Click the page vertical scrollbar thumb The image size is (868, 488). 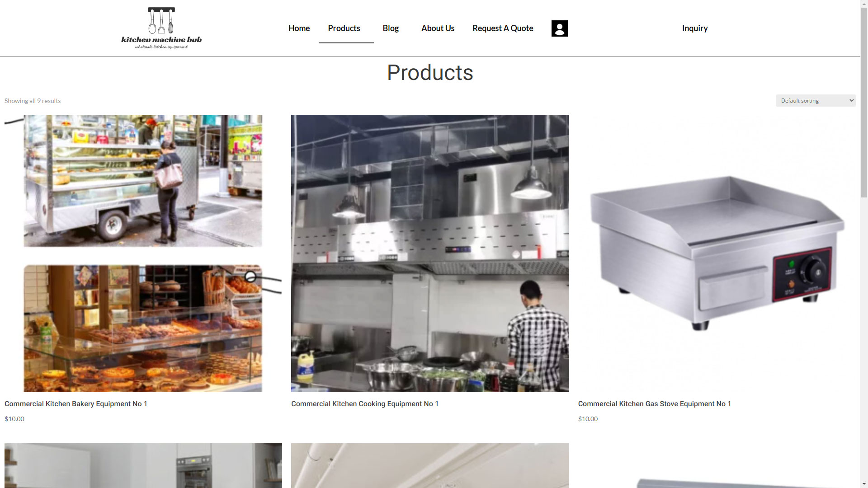[x=864, y=102]
